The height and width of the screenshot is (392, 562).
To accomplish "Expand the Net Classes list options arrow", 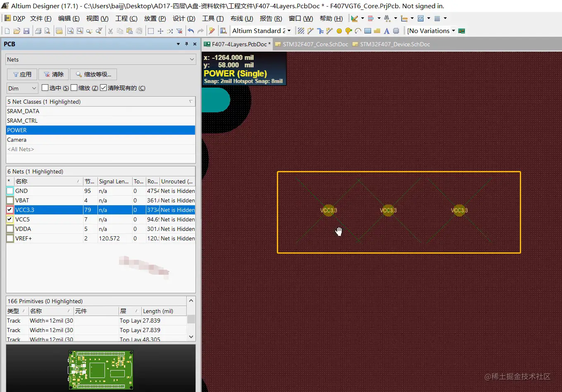I will click(191, 102).
